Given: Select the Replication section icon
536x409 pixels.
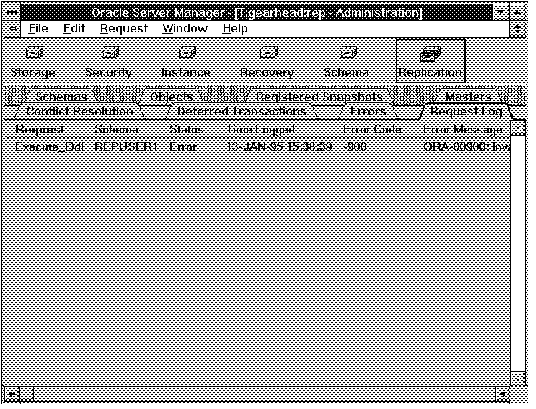Looking at the screenshot, I should (x=430, y=61).
